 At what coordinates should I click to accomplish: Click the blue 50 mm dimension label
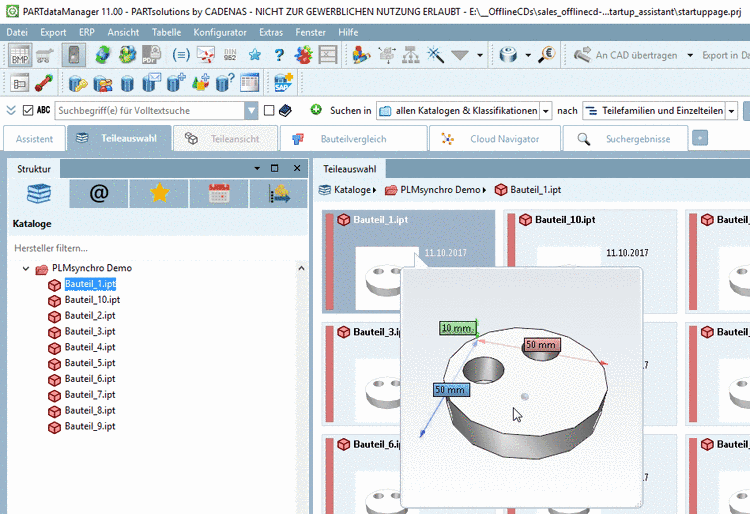(x=451, y=390)
